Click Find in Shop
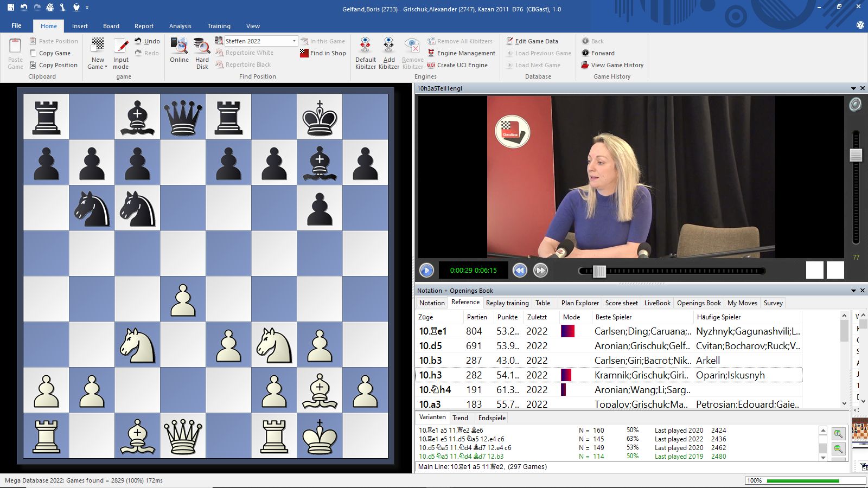 coord(323,53)
